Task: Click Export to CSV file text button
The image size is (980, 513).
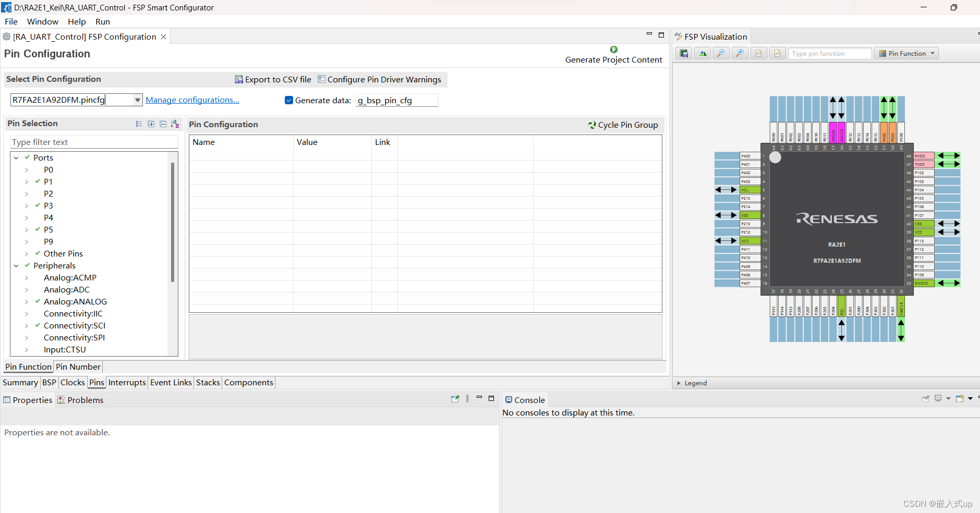Action: click(278, 80)
